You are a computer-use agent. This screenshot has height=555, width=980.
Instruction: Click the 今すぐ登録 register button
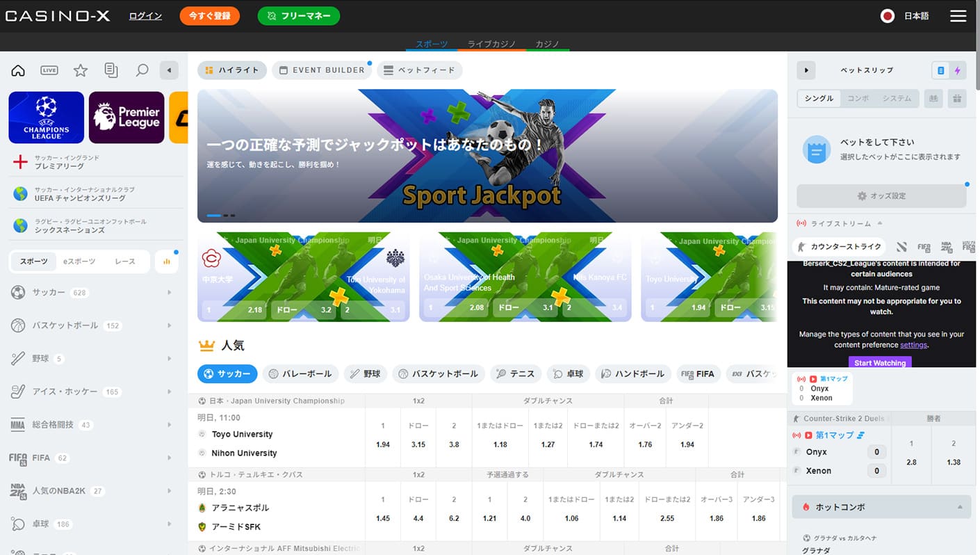coord(209,16)
